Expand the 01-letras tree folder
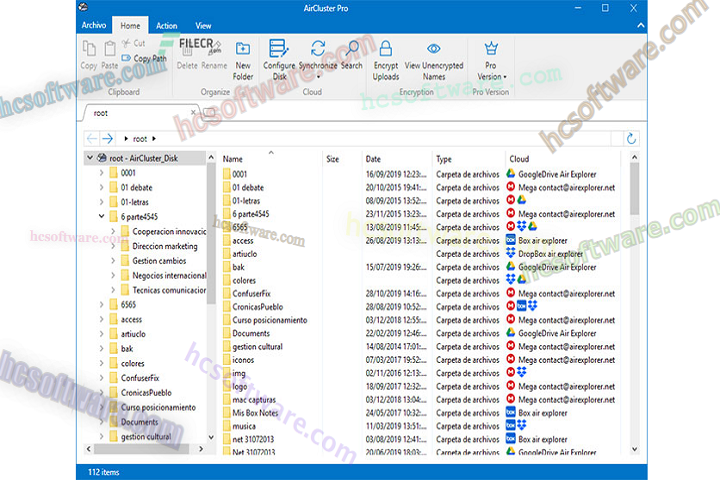Screen dimensions: 720x480 click(x=101, y=202)
